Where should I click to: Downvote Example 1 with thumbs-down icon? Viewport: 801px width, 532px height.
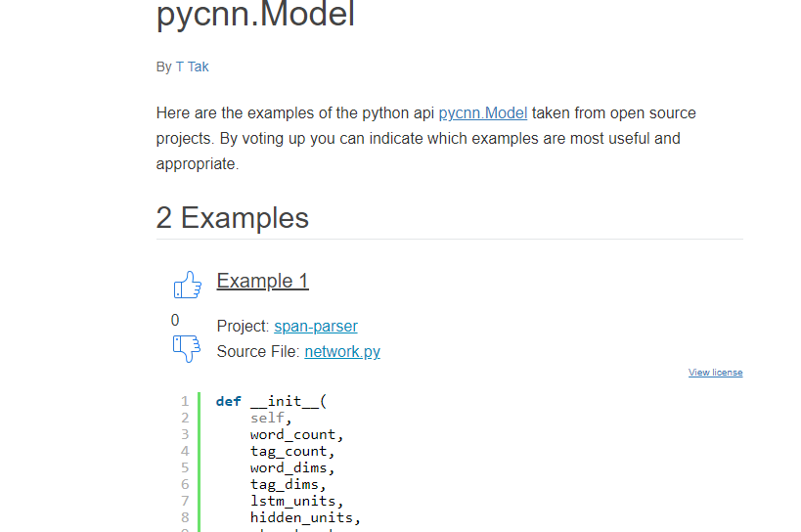[187, 349]
